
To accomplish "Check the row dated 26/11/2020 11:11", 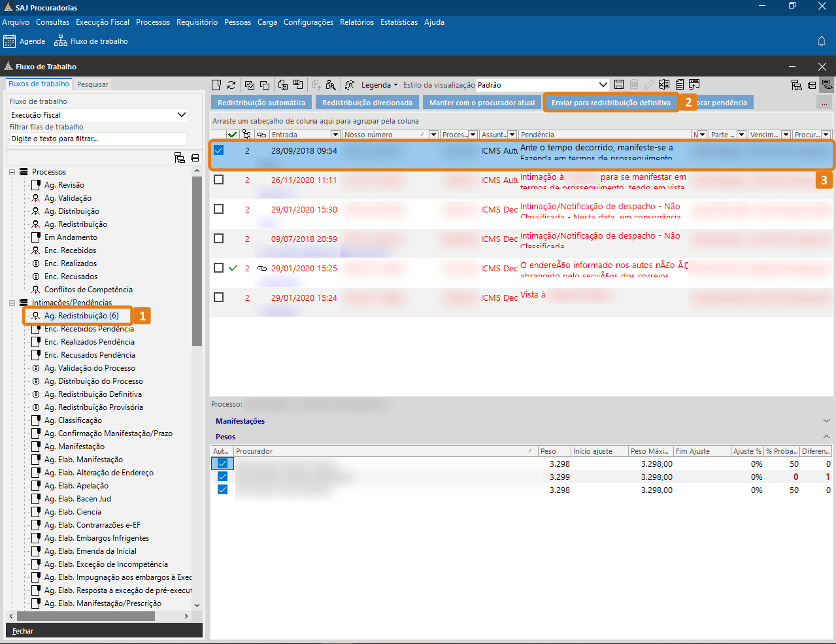I will pos(219,180).
